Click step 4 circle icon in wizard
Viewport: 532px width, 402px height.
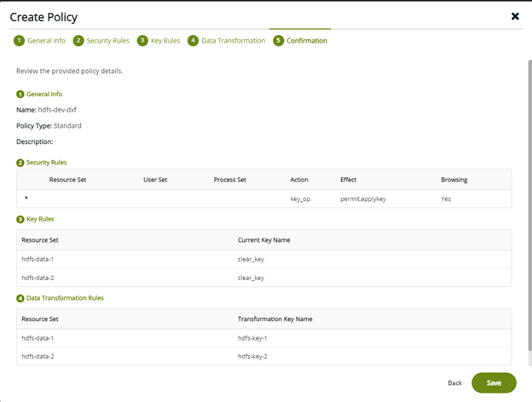[x=194, y=40]
